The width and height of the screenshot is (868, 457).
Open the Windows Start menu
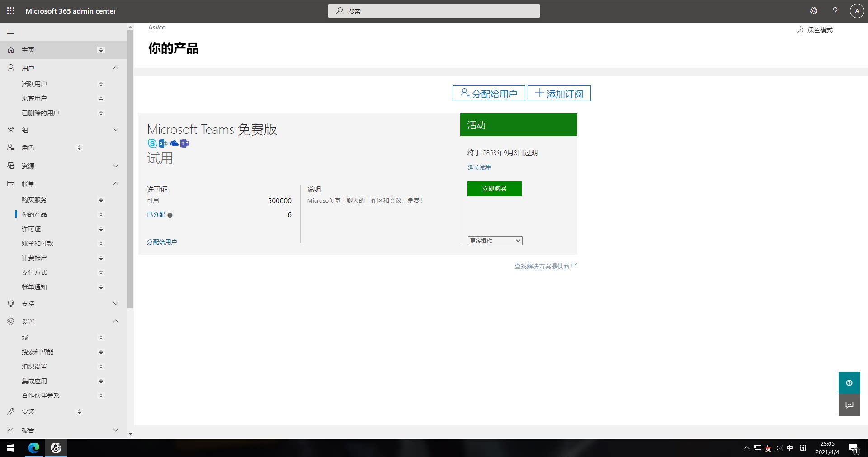coord(11,448)
